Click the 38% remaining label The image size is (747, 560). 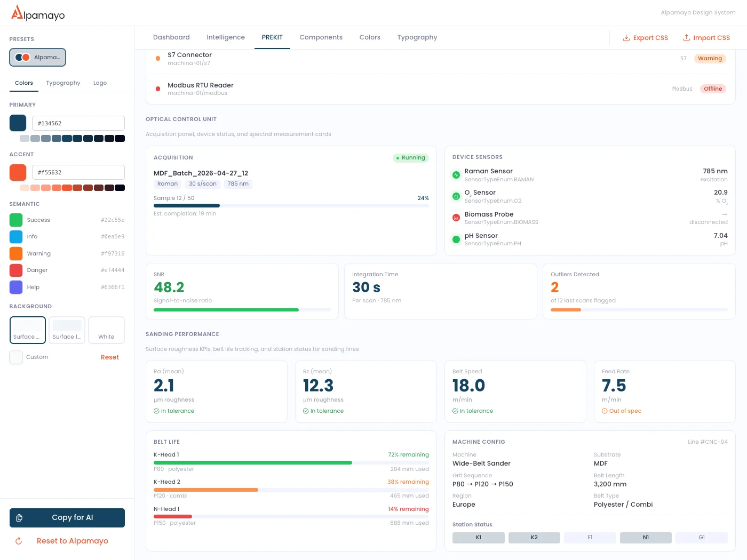coord(408,482)
